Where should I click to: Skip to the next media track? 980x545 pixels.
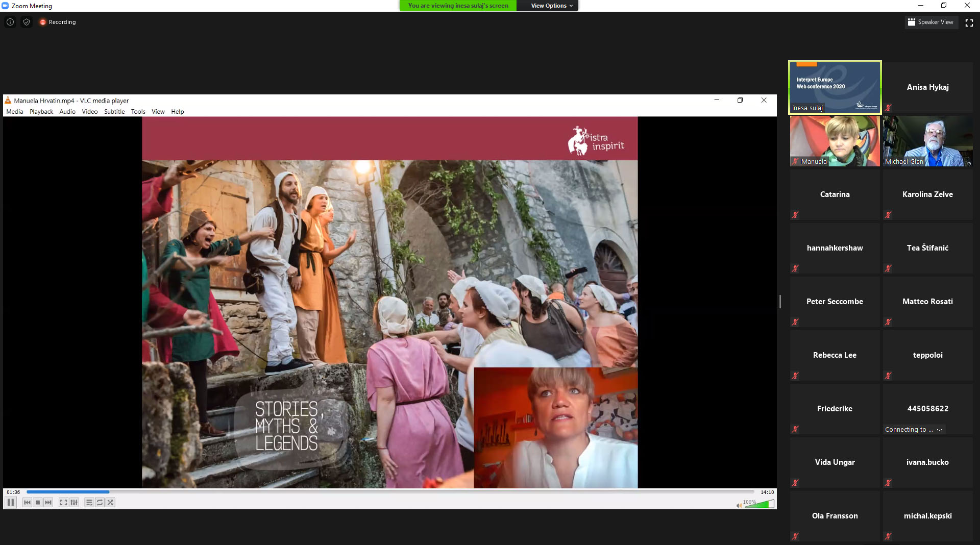(x=48, y=503)
